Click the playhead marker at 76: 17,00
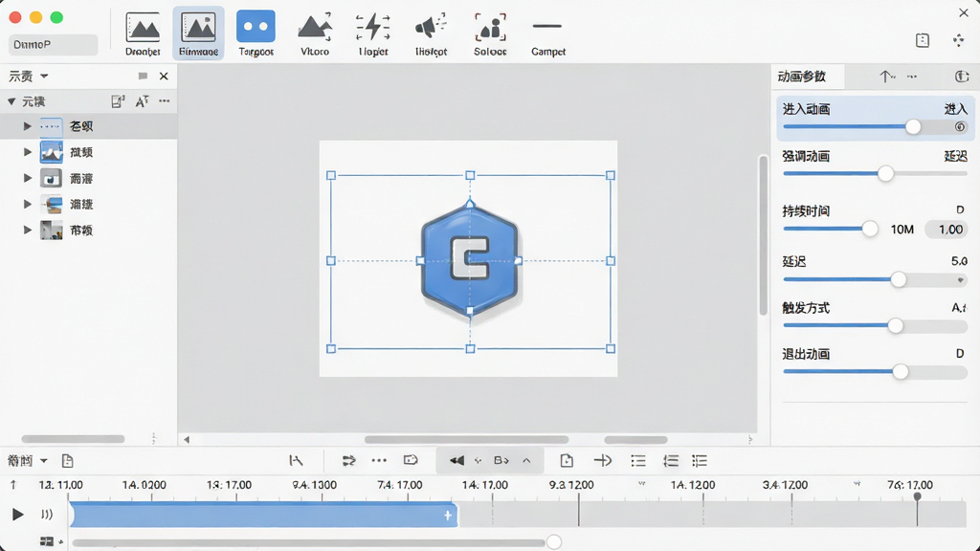 coord(917,496)
